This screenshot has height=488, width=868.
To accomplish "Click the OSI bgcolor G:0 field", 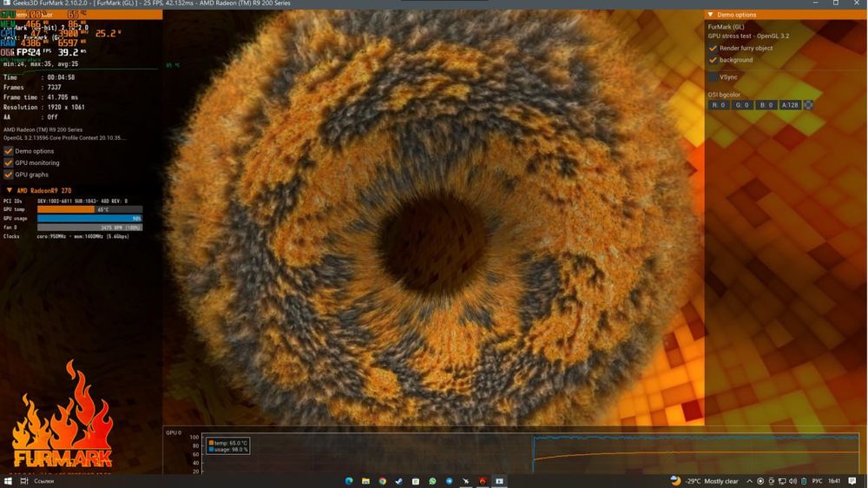I will click(x=742, y=105).
